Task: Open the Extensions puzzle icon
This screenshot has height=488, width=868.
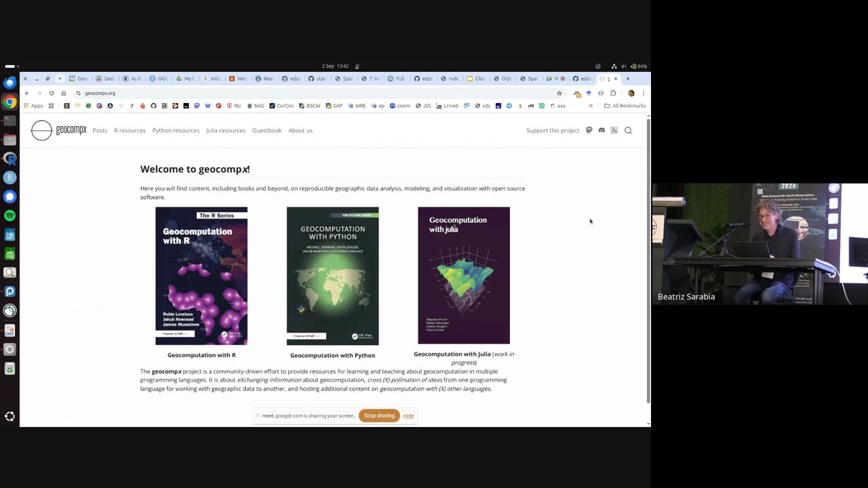Action: (x=613, y=93)
